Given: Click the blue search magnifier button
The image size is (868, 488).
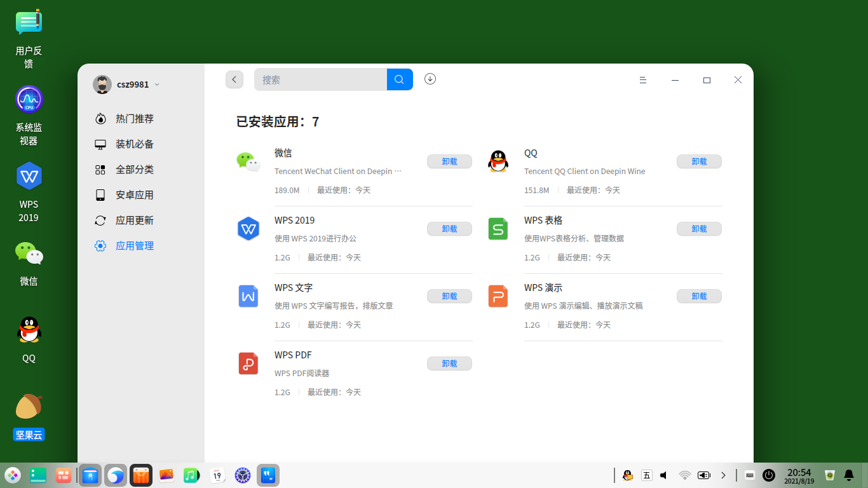Looking at the screenshot, I should pyautogui.click(x=400, y=79).
